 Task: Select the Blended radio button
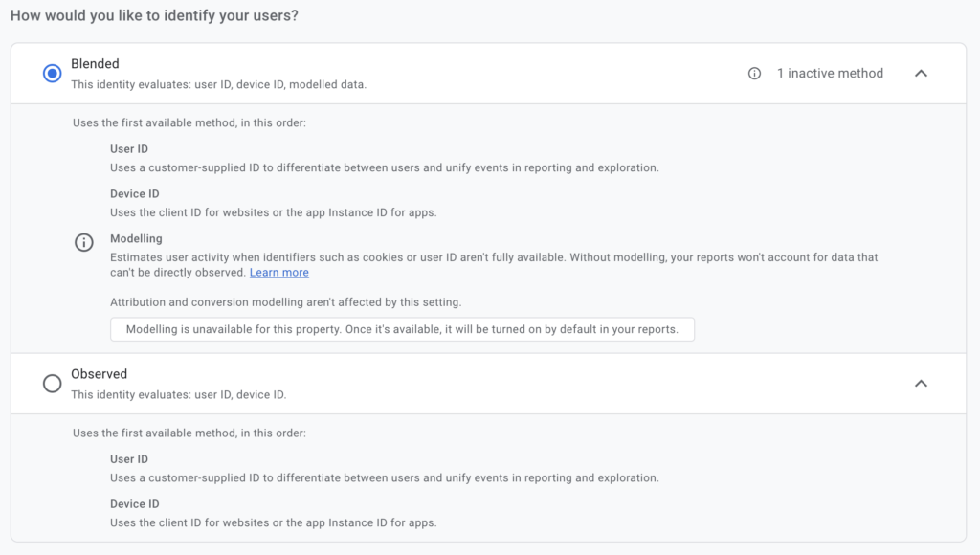53,74
